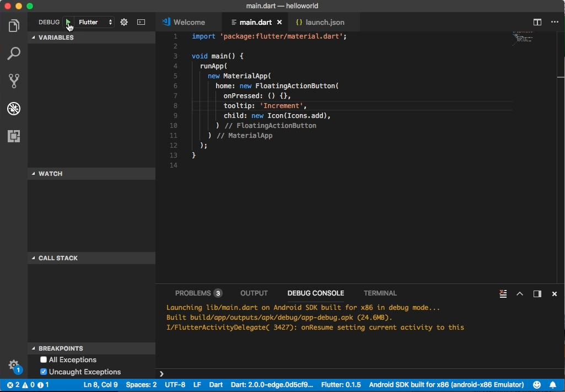Clear the debug console output

[503, 294]
